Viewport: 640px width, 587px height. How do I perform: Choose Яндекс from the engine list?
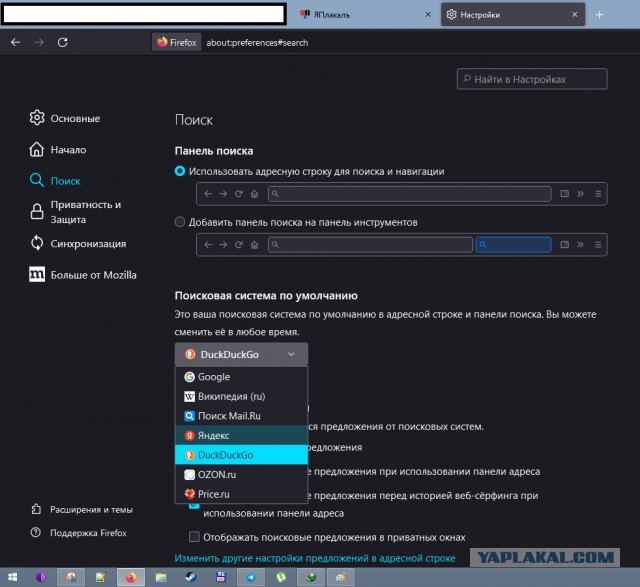pyautogui.click(x=241, y=436)
